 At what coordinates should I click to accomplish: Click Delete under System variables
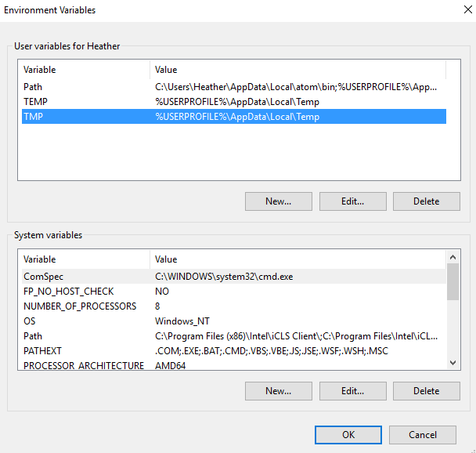[426, 390]
